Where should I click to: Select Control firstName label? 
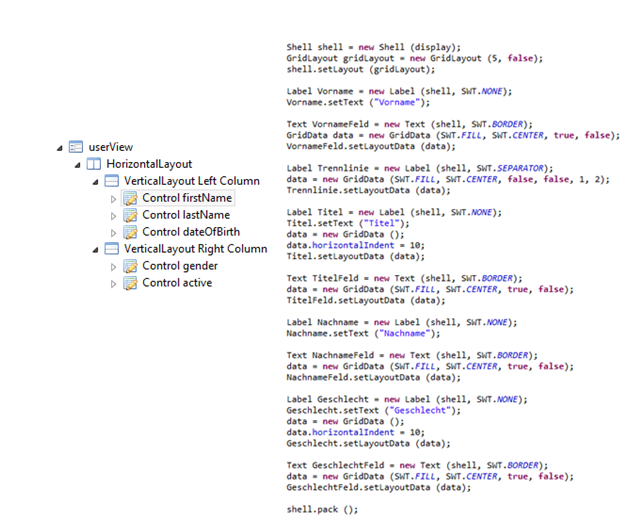pos(187,198)
